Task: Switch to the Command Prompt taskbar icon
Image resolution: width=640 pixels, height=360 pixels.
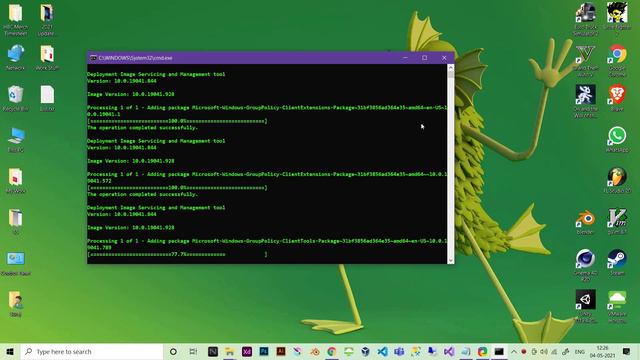Action: (499, 351)
